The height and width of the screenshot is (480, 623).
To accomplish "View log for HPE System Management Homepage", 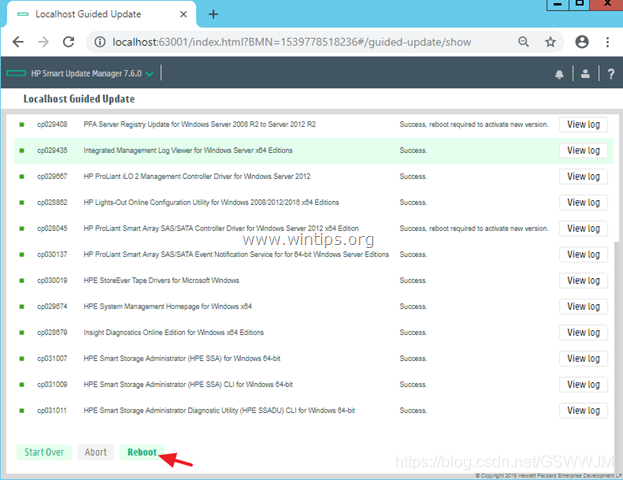I will [583, 307].
